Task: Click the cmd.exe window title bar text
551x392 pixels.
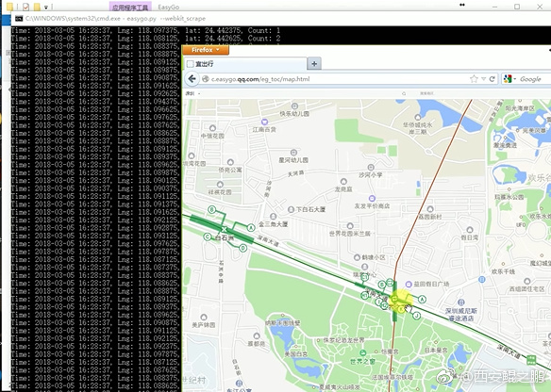Action: pos(115,18)
